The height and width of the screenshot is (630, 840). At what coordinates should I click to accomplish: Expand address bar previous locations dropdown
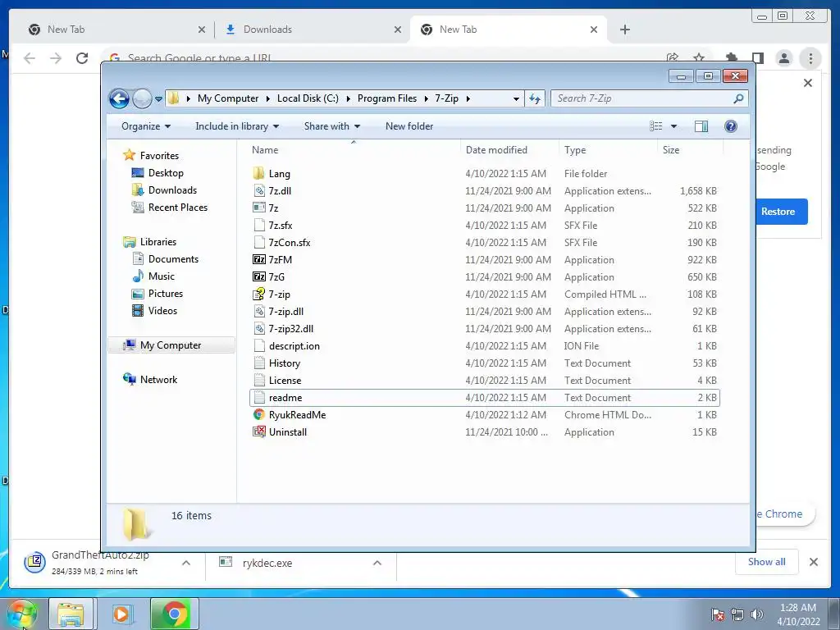(516, 99)
